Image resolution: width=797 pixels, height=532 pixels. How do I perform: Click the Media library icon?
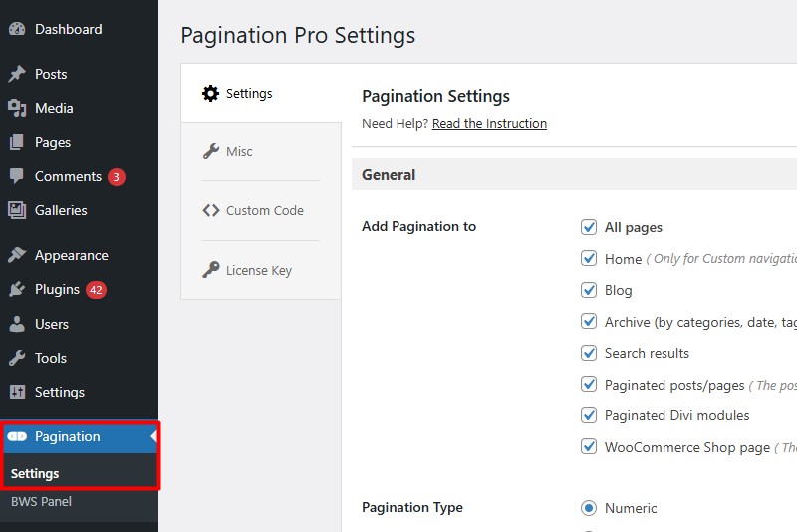(17, 108)
